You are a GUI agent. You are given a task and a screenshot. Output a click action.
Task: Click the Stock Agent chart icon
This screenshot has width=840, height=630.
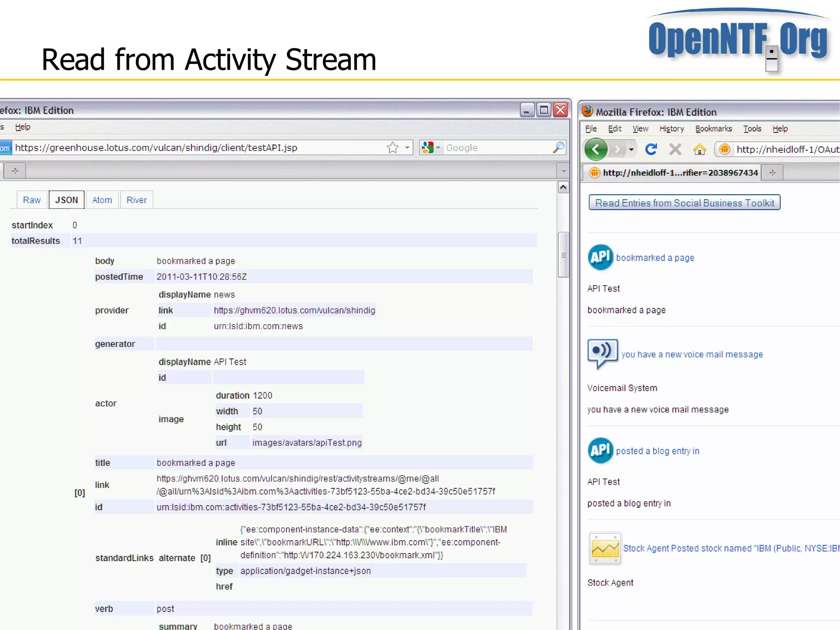click(605, 548)
